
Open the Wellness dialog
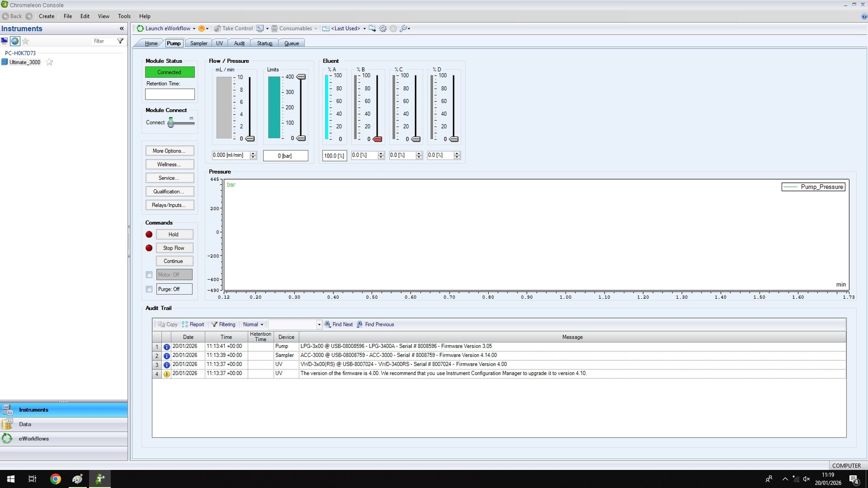169,164
